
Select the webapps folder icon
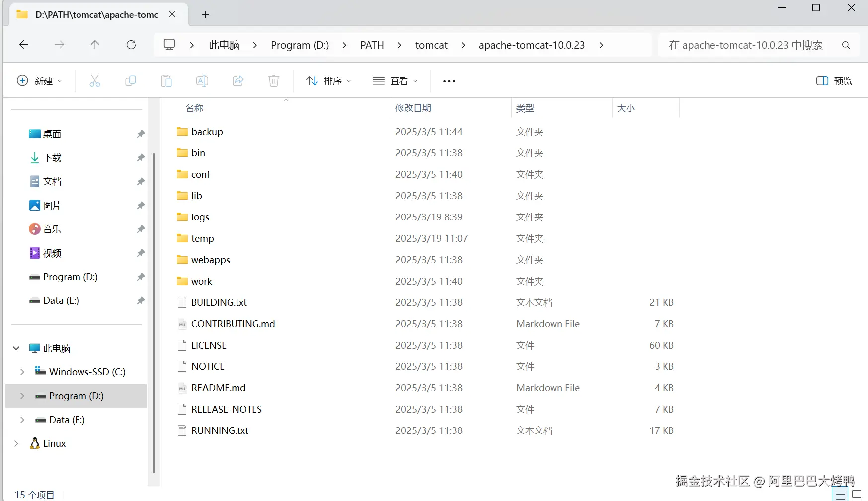[182, 260]
